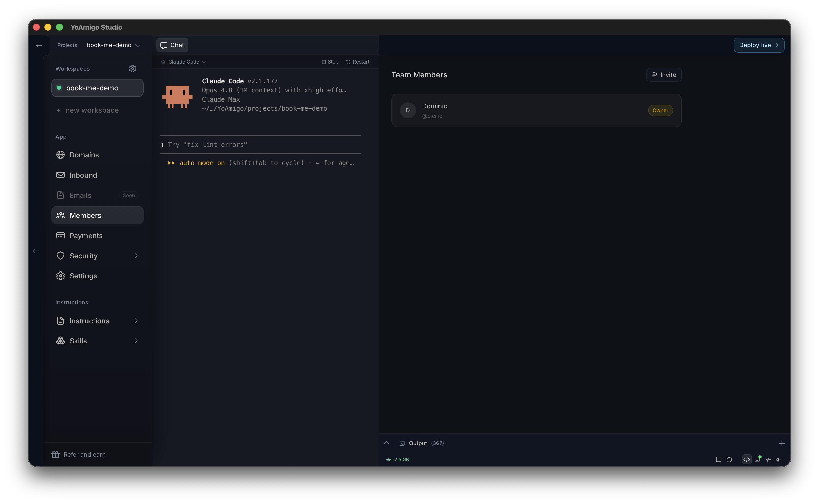Click the Try "fix lint errors" prompt input

pyautogui.click(x=260, y=145)
